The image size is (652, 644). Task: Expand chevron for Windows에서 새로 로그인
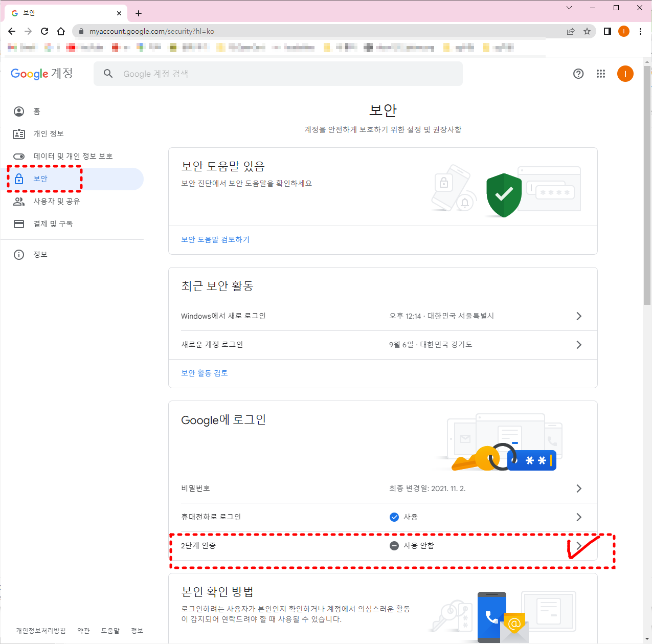point(579,316)
